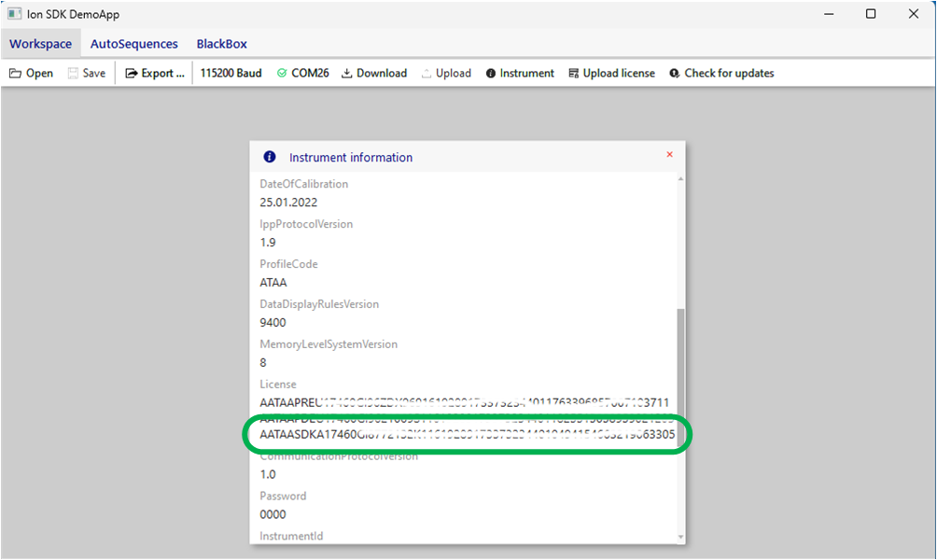Viewport: 937px width, 560px height.
Task: Click the COM26 connection status icon
Action: tap(282, 74)
